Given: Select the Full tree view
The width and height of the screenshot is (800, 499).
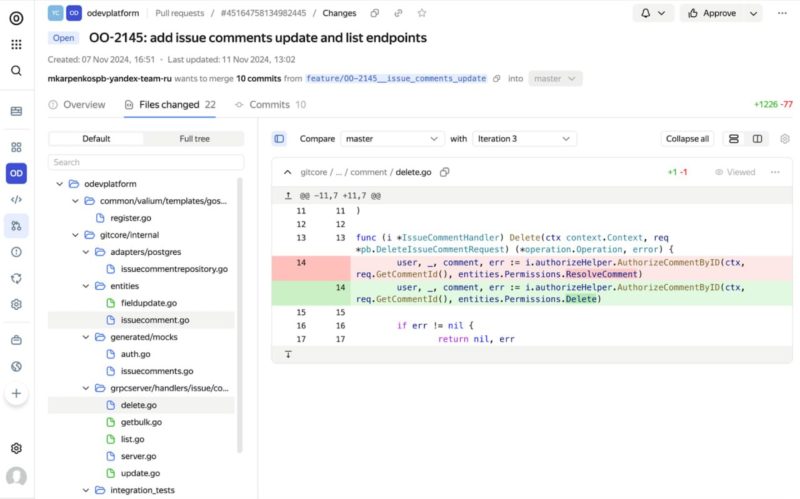Looking at the screenshot, I should (x=194, y=139).
